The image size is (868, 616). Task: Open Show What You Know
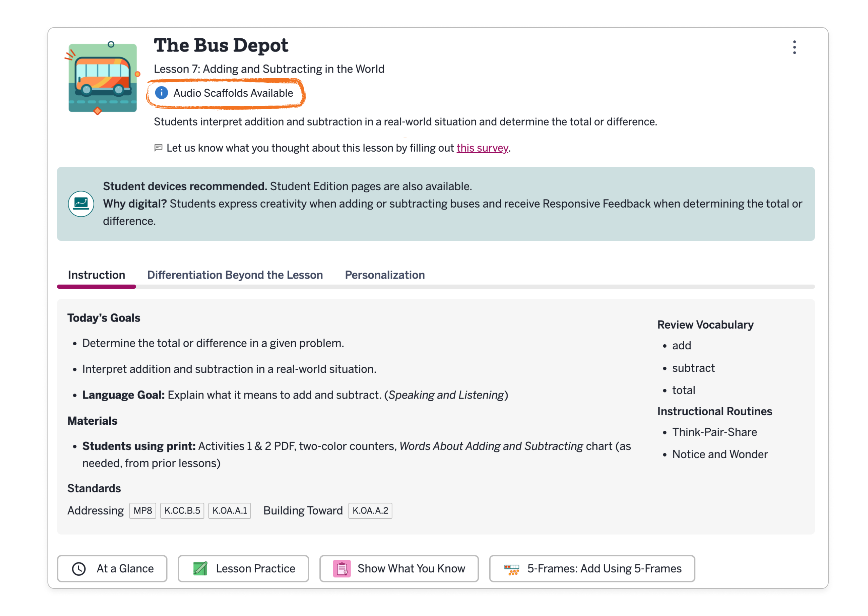[x=399, y=569]
